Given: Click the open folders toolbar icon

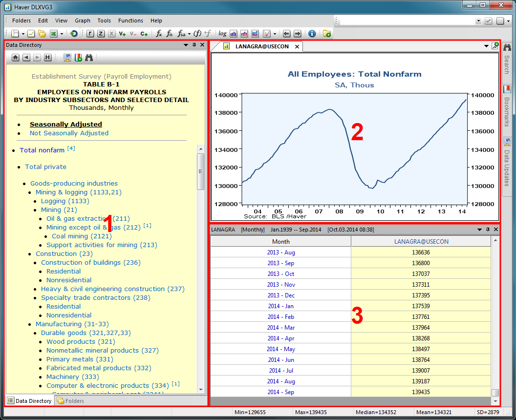Looking at the screenshot, I should click(42, 34).
